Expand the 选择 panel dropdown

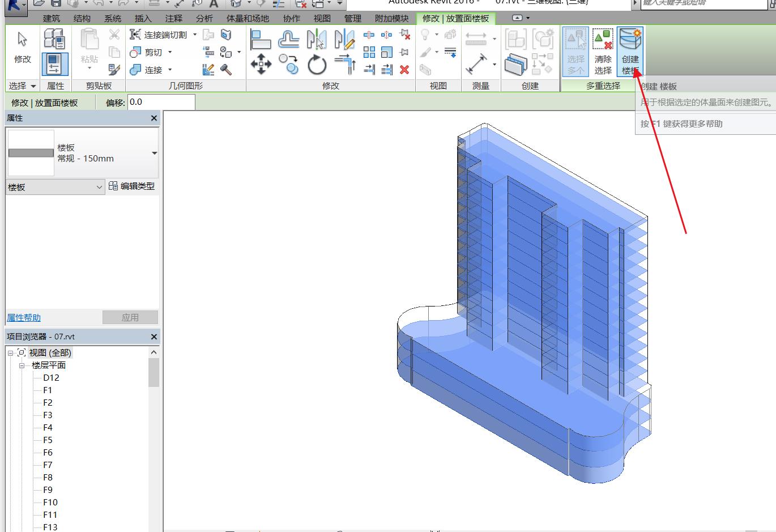(33, 86)
